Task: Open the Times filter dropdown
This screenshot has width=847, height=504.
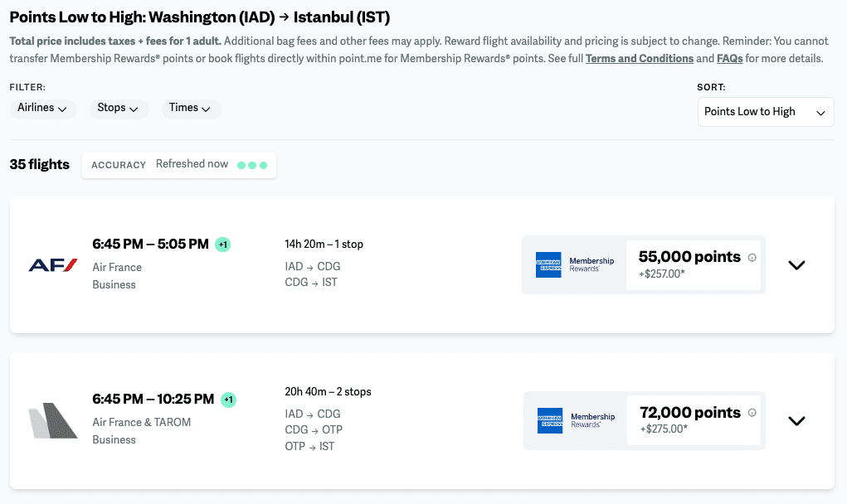Action: pyautogui.click(x=190, y=109)
